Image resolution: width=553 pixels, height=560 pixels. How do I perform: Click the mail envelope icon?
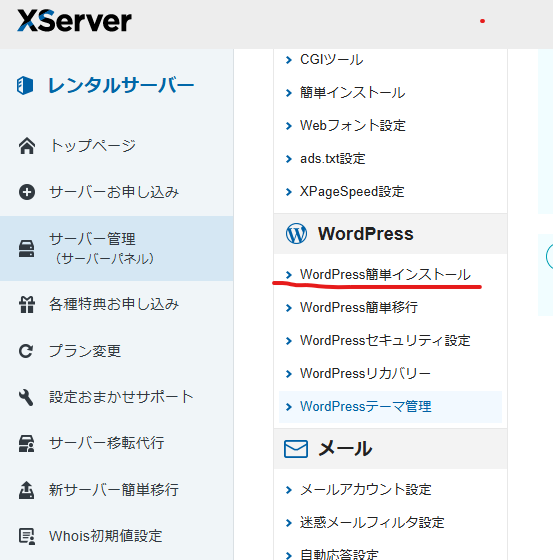(296, 449)
